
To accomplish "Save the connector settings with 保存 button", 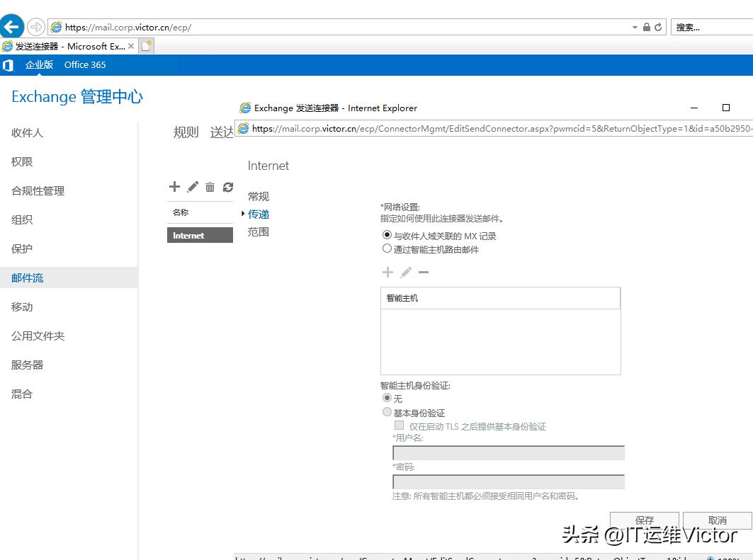I will 643,520.
